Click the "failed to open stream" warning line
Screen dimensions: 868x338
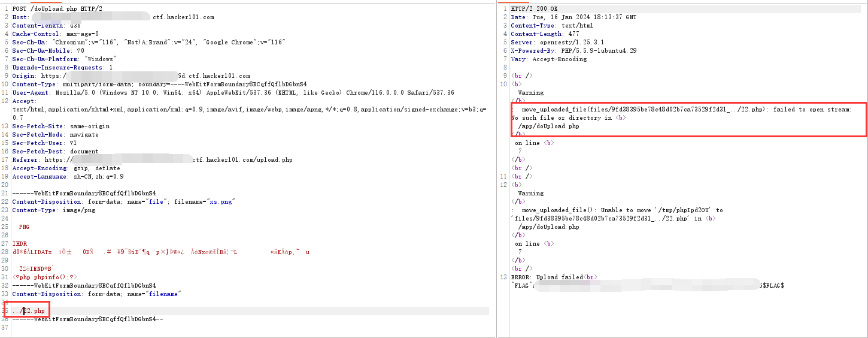pos(681,110)
